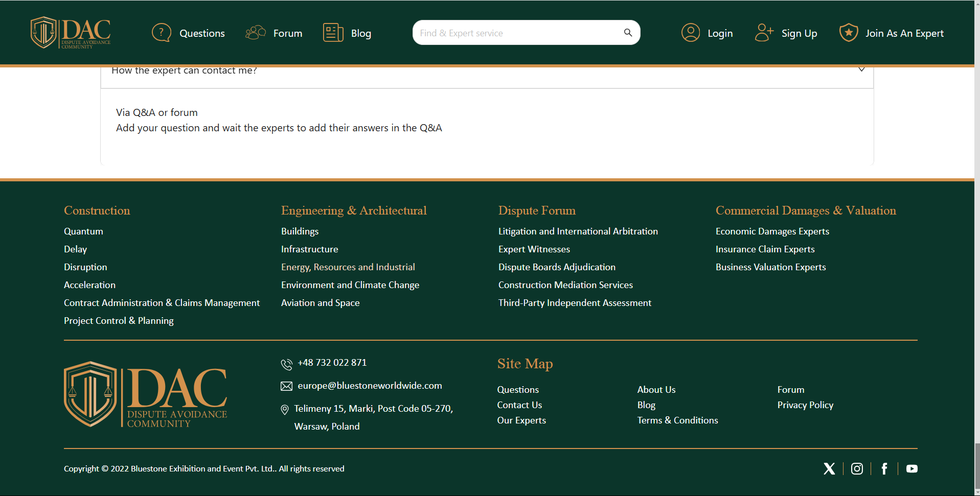Open the Privacy Policy link
The width and height of the screenshot is (980, 496).
[805, 405]
